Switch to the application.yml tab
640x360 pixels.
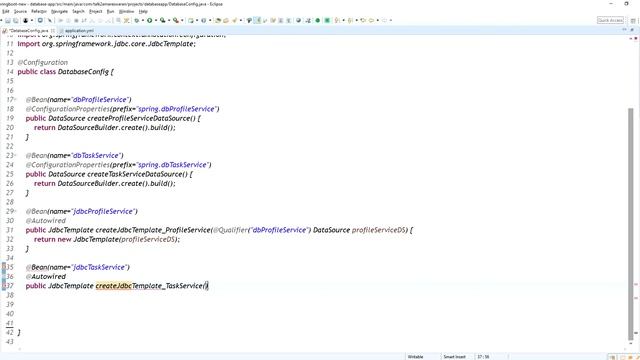tap(79, 31)
